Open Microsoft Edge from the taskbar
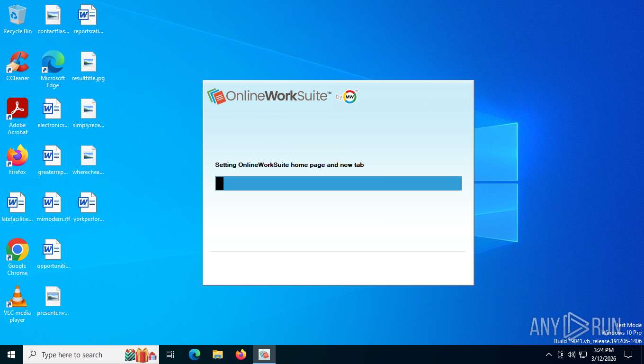644x364 pixels. click(195, 355)
